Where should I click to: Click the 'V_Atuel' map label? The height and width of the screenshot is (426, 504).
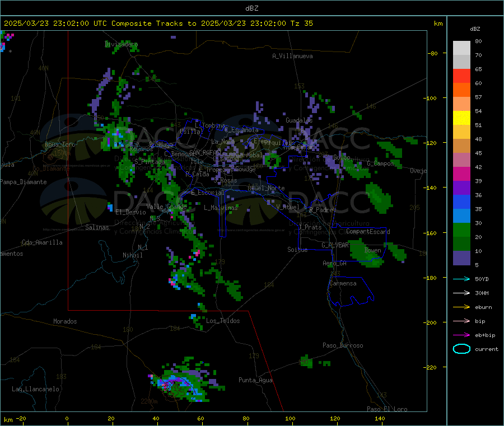click(288, 207)
